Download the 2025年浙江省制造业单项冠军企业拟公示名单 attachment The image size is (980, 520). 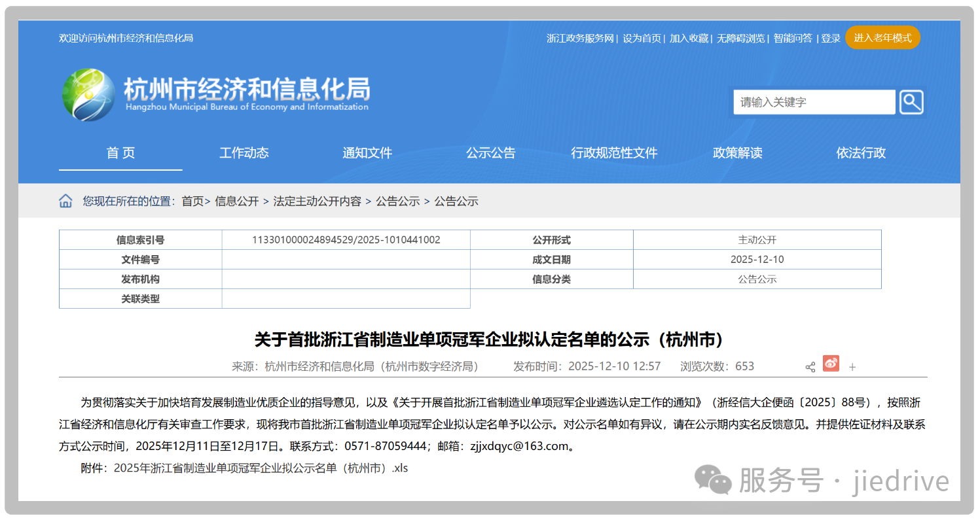[261, 468]
